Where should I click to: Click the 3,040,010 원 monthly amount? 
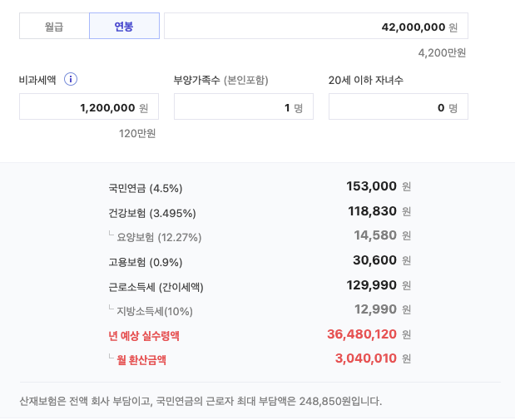(373, 358)
